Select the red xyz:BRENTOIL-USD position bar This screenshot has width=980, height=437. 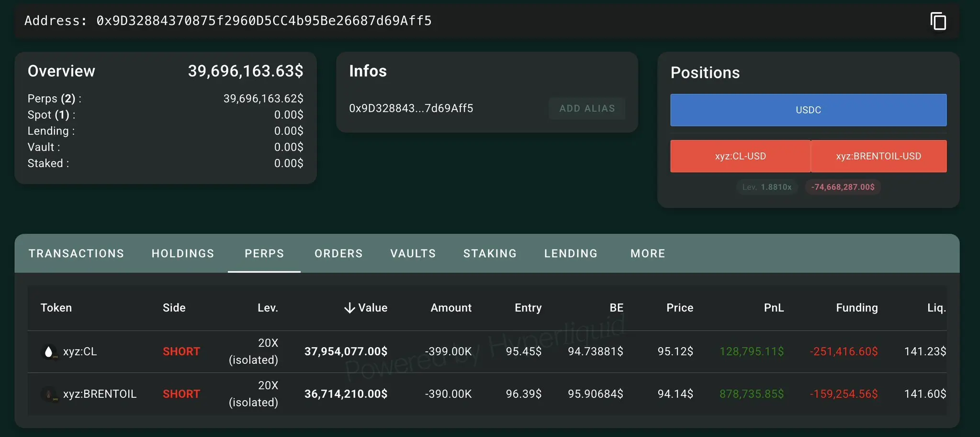879,156
